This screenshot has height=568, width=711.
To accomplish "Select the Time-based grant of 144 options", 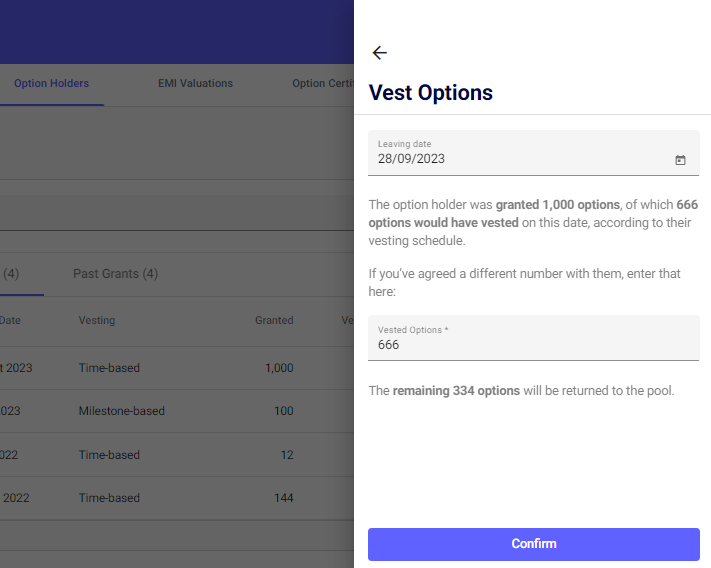I will coord(177,498).
